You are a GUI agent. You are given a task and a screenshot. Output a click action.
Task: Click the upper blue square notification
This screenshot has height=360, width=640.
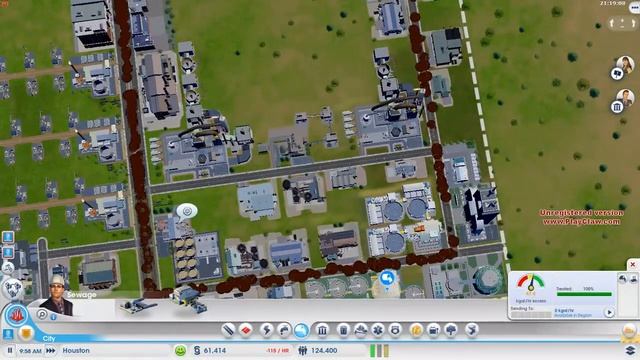coord(8,237)
